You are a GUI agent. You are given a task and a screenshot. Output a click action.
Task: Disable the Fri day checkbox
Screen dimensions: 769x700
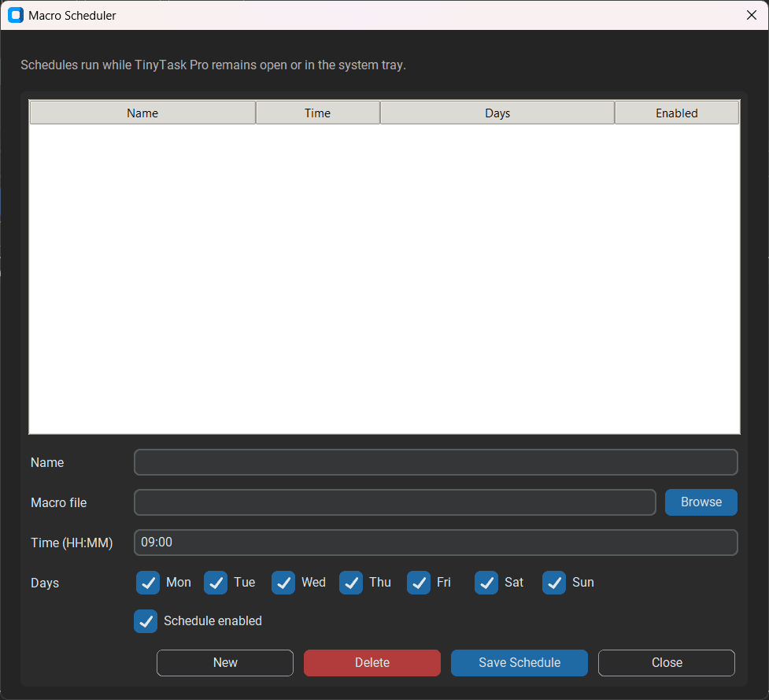(419, 582)
